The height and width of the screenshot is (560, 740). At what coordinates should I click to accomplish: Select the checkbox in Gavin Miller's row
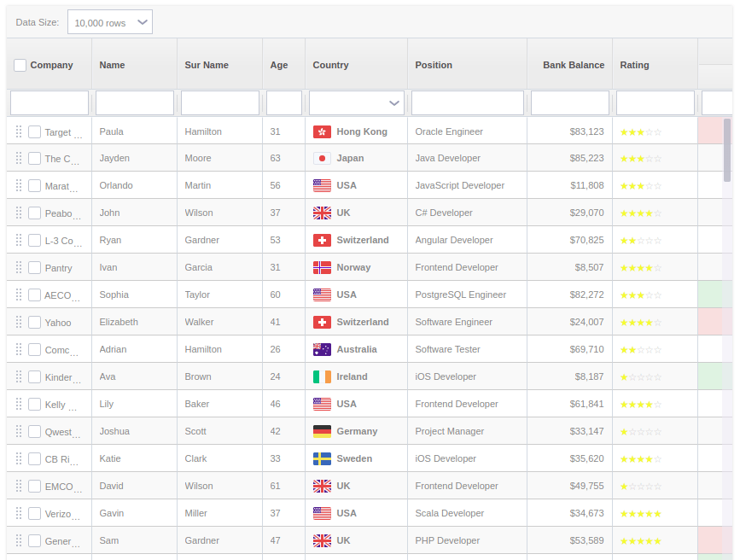click(35, 513)
